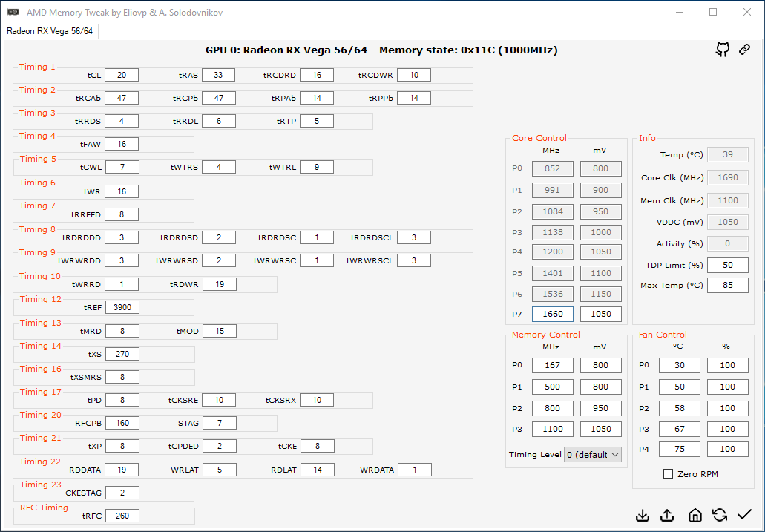Click the chain link icon
765x532 pixels.
tap(744, 50)
